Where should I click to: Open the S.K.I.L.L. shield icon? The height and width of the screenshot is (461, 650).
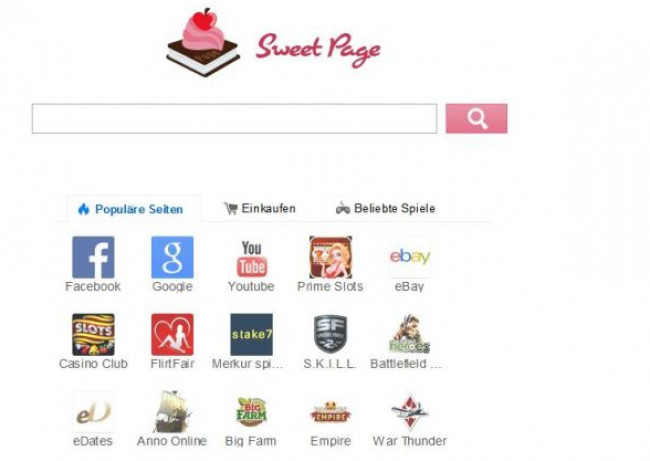pos(330,335)
